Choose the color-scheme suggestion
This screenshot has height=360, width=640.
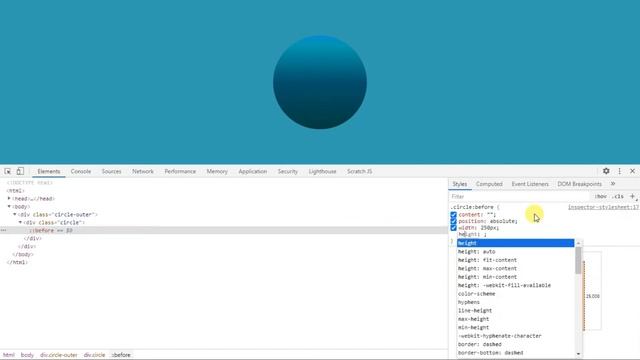pos(516,294)
